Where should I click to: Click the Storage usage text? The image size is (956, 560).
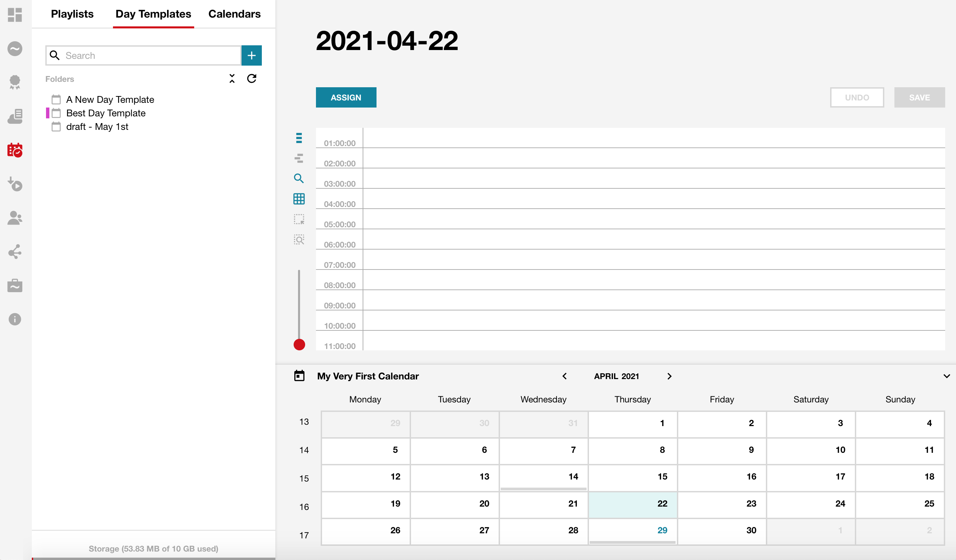coord(153,549)
